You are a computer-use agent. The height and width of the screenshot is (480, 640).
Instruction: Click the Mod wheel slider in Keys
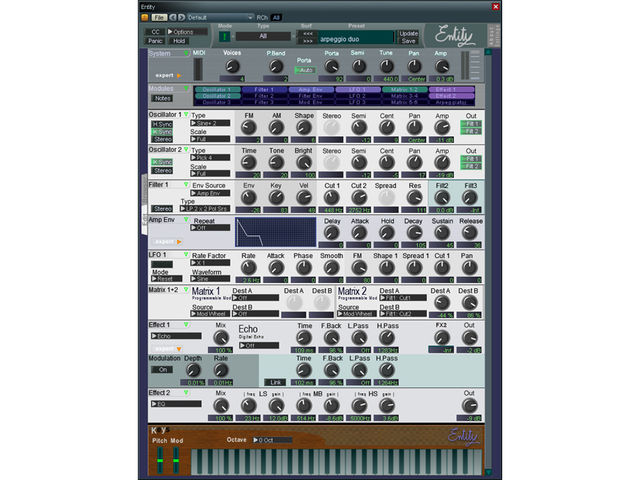click(x=176, y=460)
